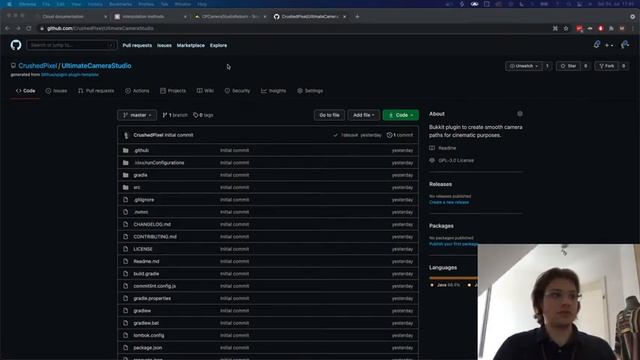Viewport: 640px width, 360px height.
Task: Click the file icon beside build.gradle
Action: pos(126,273)
